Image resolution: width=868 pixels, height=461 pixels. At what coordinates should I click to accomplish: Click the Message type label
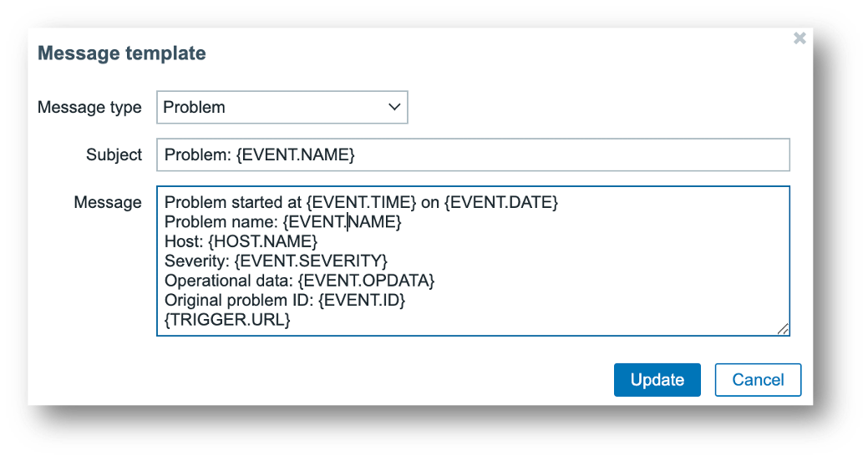tap(89, 108)
